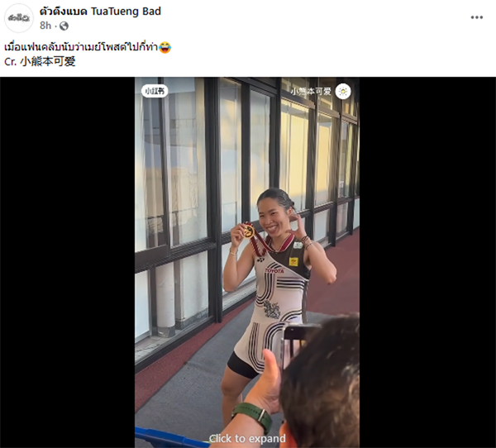Click the Cr. 小熊本可爱 credit line
This screenshot has width=496, height=448.
coord(40,61)
